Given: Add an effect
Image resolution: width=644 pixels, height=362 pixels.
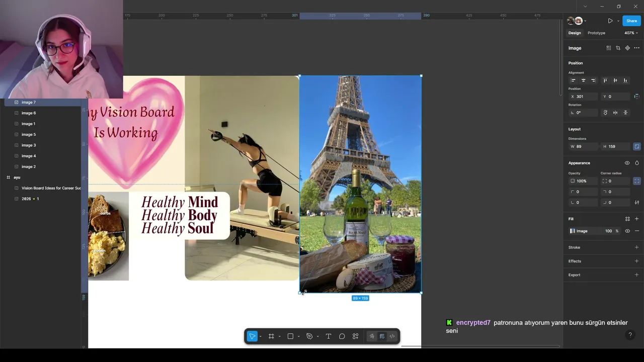Looking at the screenshot, I should [637, 261].
